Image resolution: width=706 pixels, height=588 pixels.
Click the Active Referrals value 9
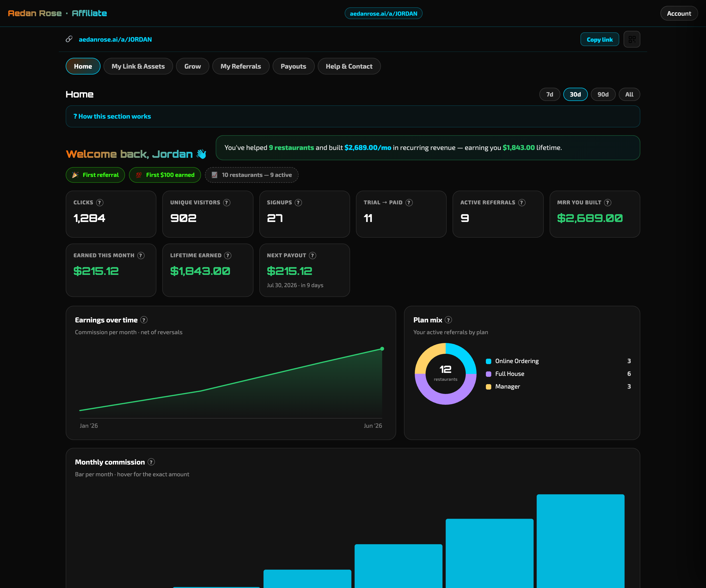pos(465,218)
